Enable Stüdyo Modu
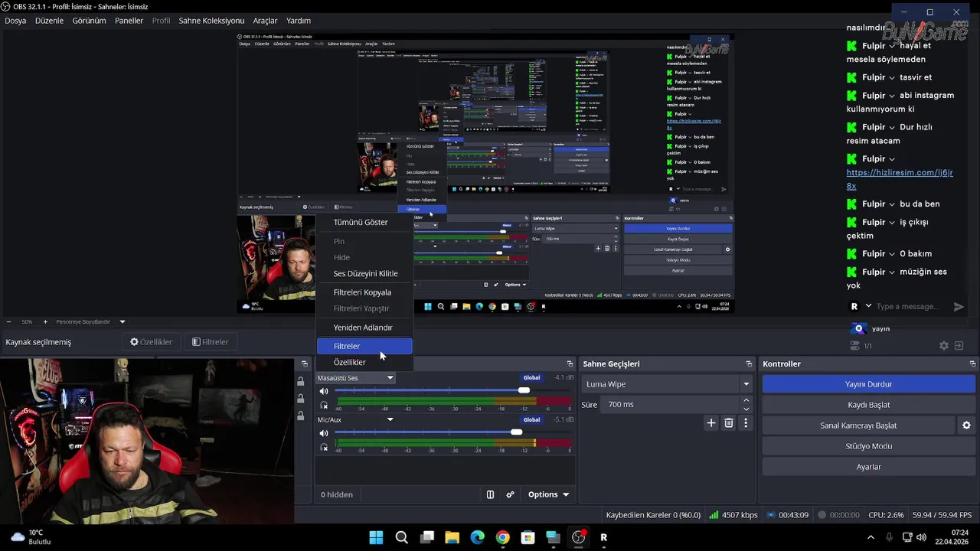 click(869, 446)
